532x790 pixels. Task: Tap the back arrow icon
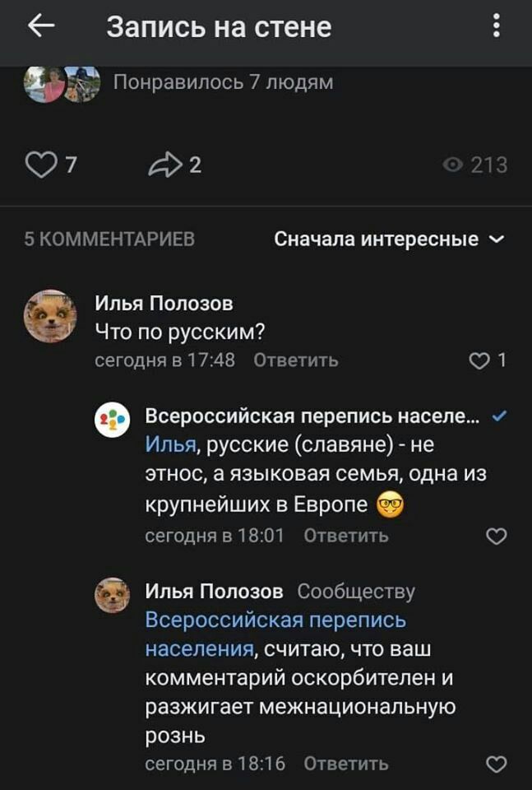click(41, 27)
